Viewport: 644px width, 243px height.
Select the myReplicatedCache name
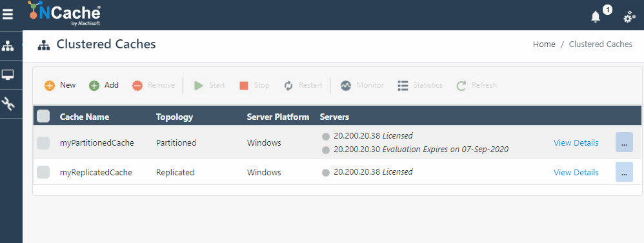point(96,172)
